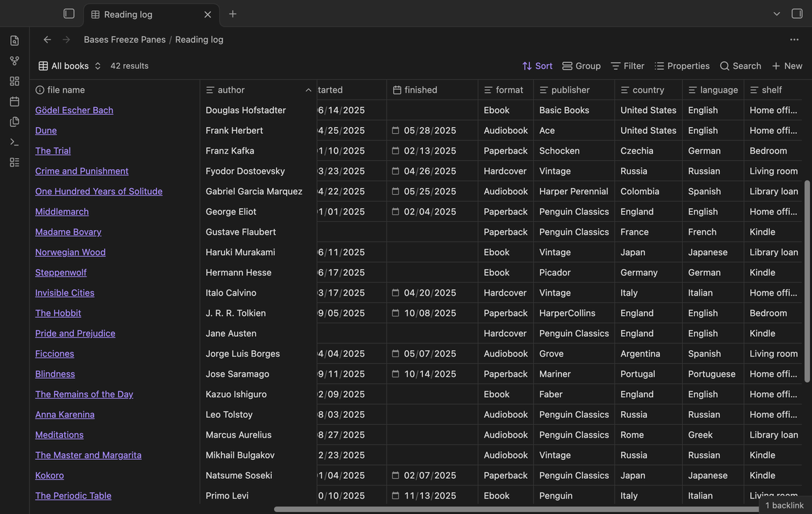The width and height of the screenshot is (812, 514).
Task: Open the Dune note link
Action: (x=46, y=131)
